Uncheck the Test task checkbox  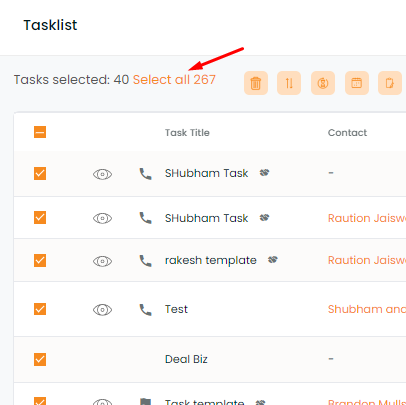(x=40, y=309)
